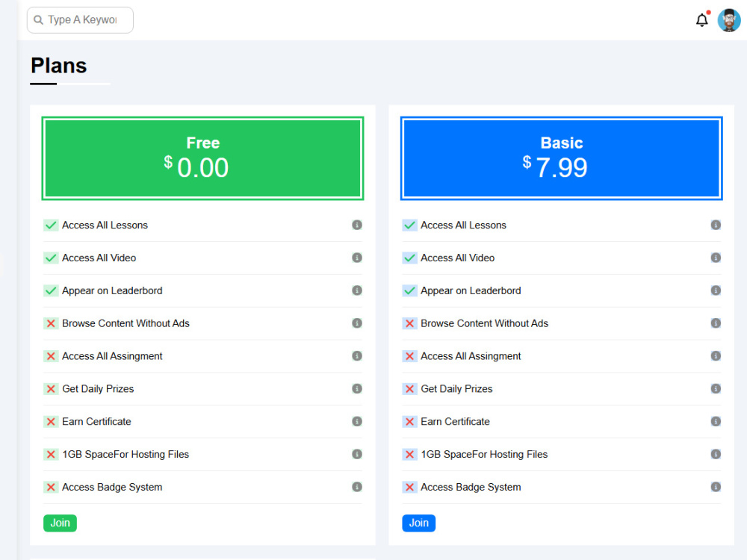
Task: Select Basic plan text Browse Content Without Ads
Action: pyautogui.click(x=485, y=323)
